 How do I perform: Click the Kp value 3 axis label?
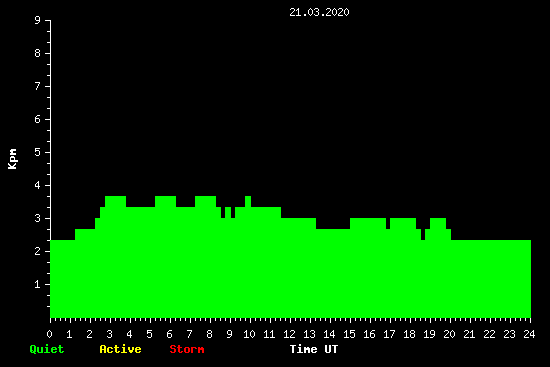point(38,218)
